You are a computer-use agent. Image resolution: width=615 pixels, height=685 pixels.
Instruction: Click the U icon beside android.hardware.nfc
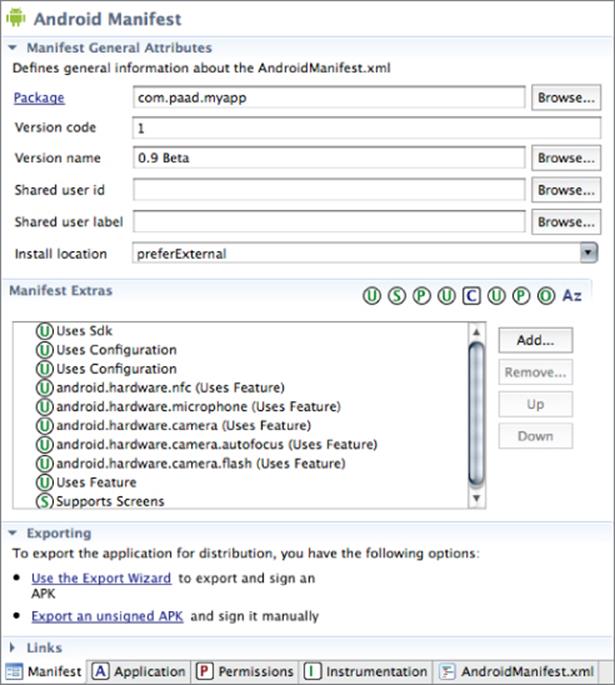45,387
